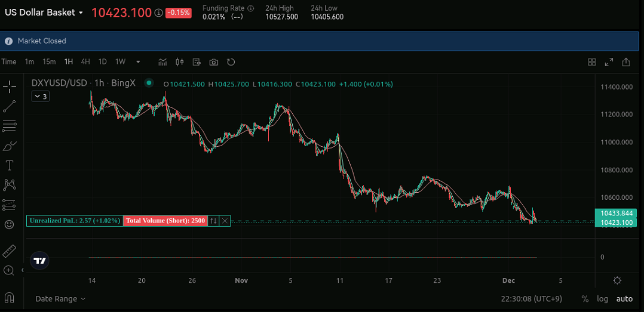Select the Text annotation tool
This screenshot has height=312, width=644.
pyautogui.click(x=9, y=165)
